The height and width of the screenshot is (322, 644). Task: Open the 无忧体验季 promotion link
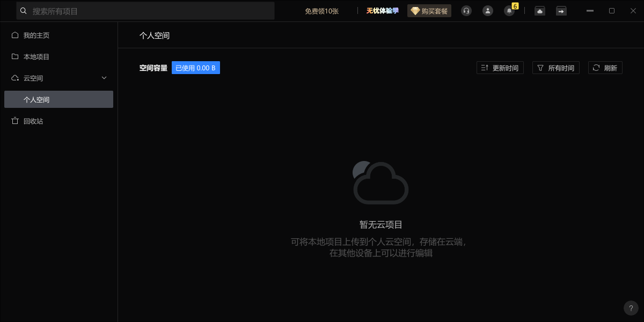coord(382,11)
